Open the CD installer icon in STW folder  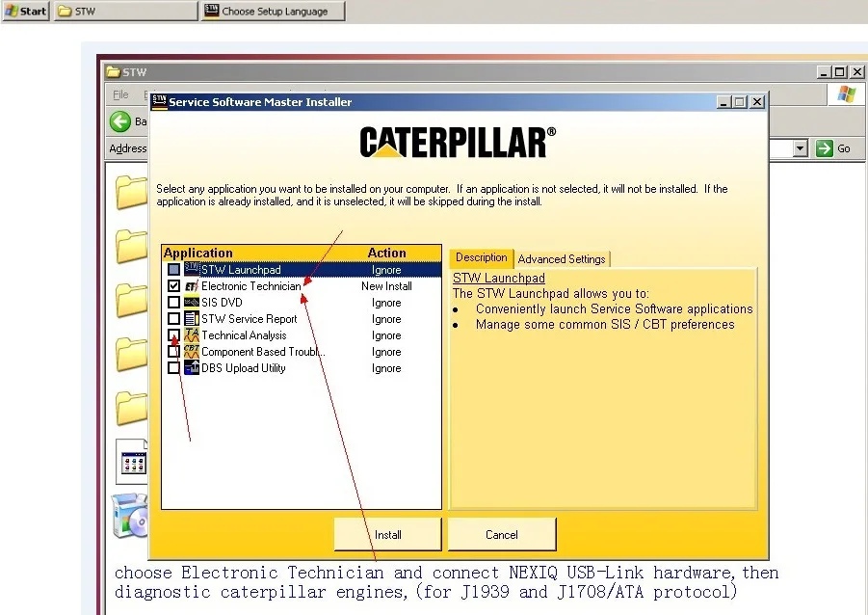[130, 516]
